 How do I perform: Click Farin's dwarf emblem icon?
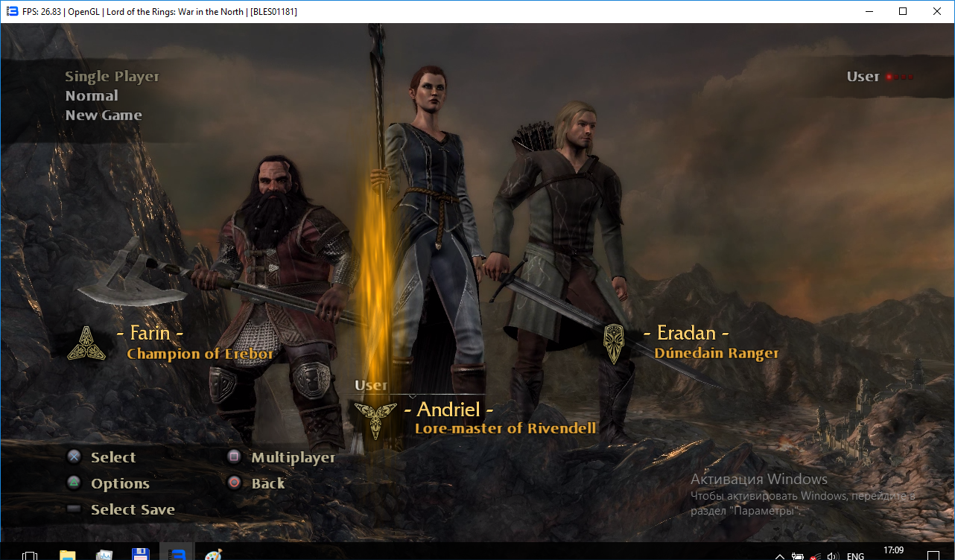tap(86, 343)
